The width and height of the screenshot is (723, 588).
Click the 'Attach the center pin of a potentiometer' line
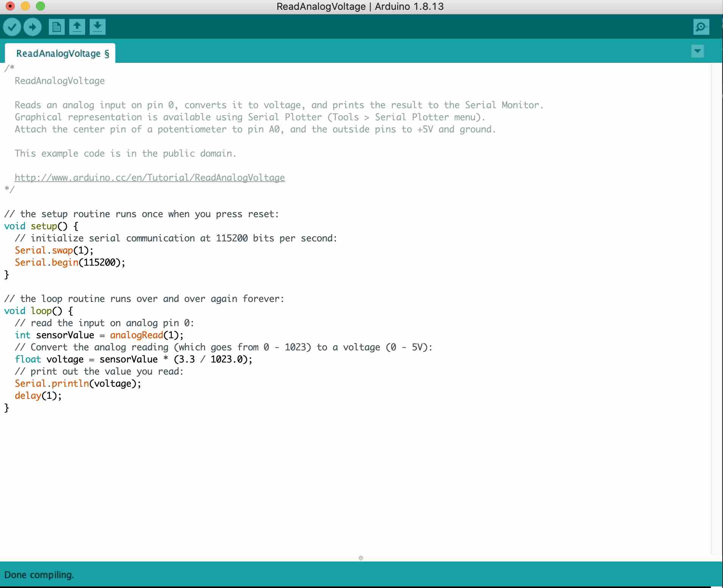click(255, 129)
